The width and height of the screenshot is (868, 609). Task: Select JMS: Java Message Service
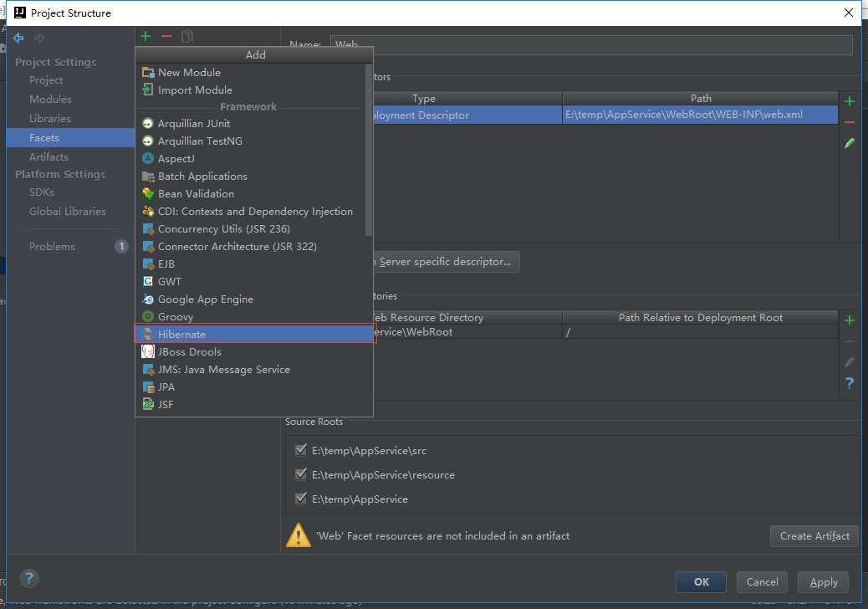pyautogui.click(x=254, y=369)
